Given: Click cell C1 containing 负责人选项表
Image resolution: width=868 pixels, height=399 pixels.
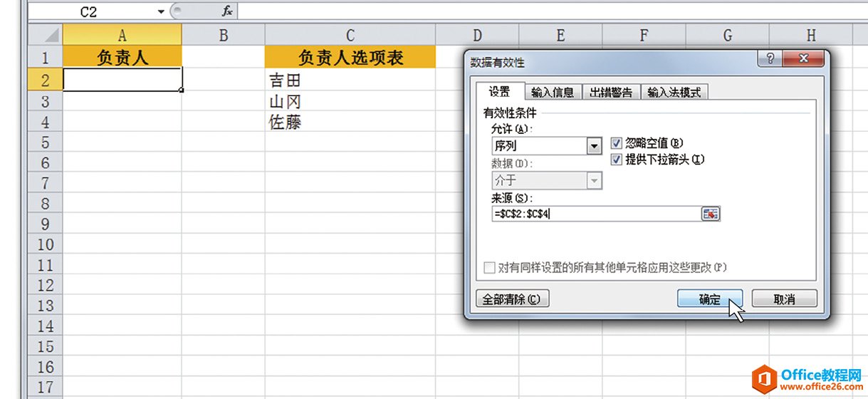Looking at the screenshot, I should point(350,58).
